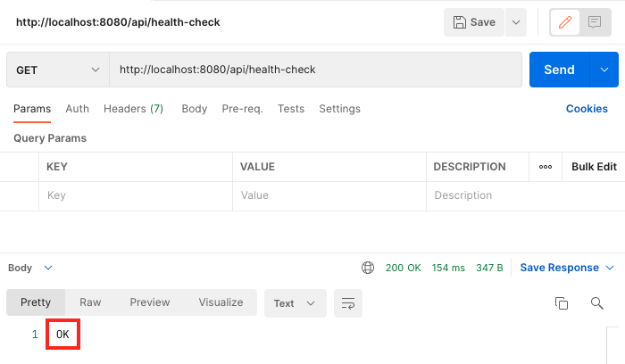Click the KEY column header

(57, 167)
